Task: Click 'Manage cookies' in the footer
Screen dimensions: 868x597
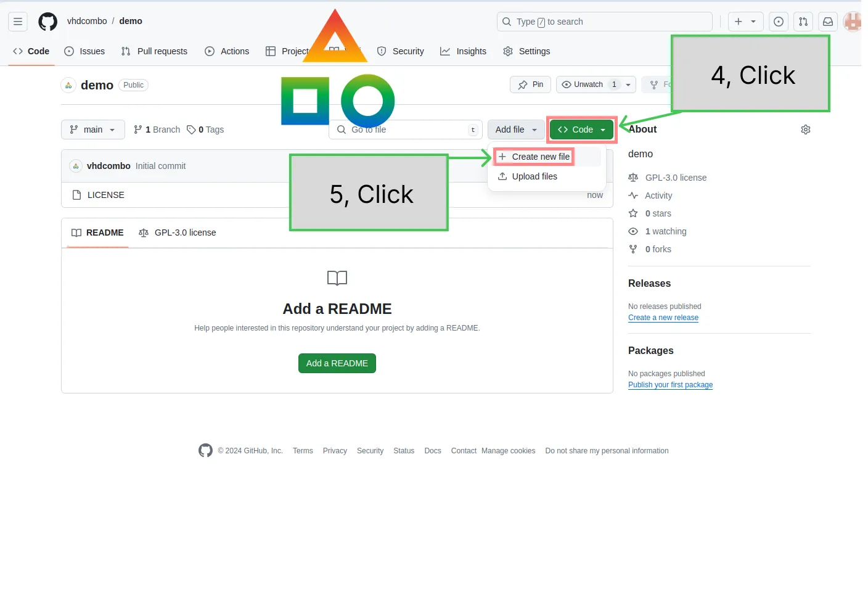Action: (509, 451)
